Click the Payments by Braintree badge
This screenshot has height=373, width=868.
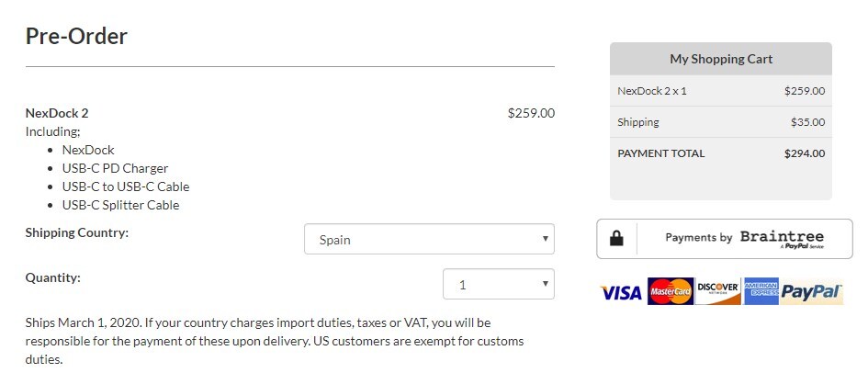click(x=725, y=239)
